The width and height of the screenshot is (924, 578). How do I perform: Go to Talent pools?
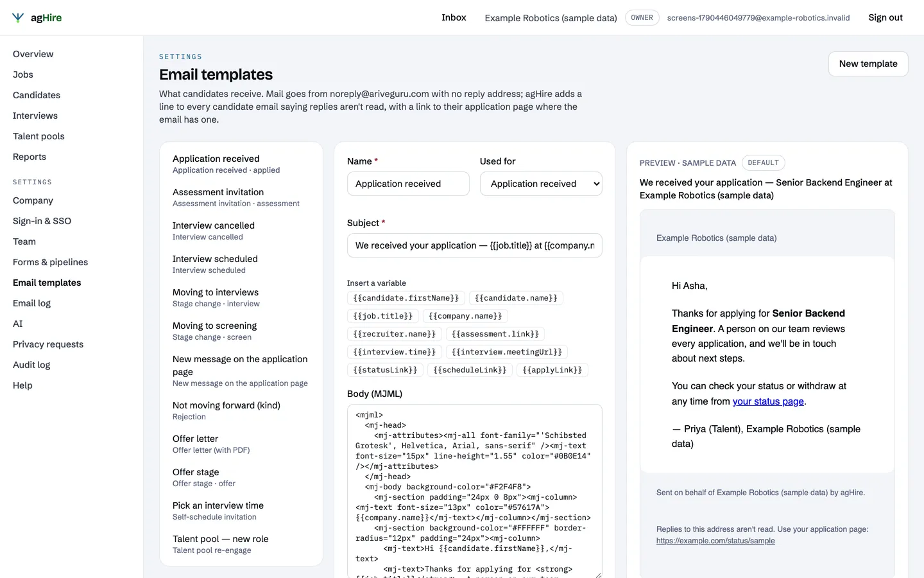pos(38,136)
